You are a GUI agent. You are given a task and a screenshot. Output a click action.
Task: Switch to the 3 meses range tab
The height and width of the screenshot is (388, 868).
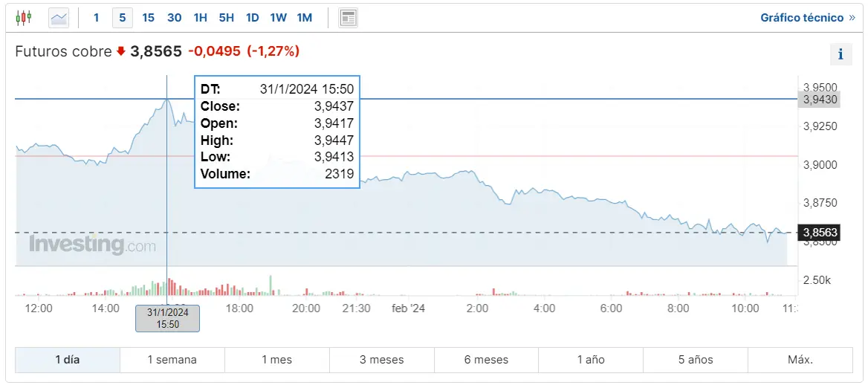[381, 360]
